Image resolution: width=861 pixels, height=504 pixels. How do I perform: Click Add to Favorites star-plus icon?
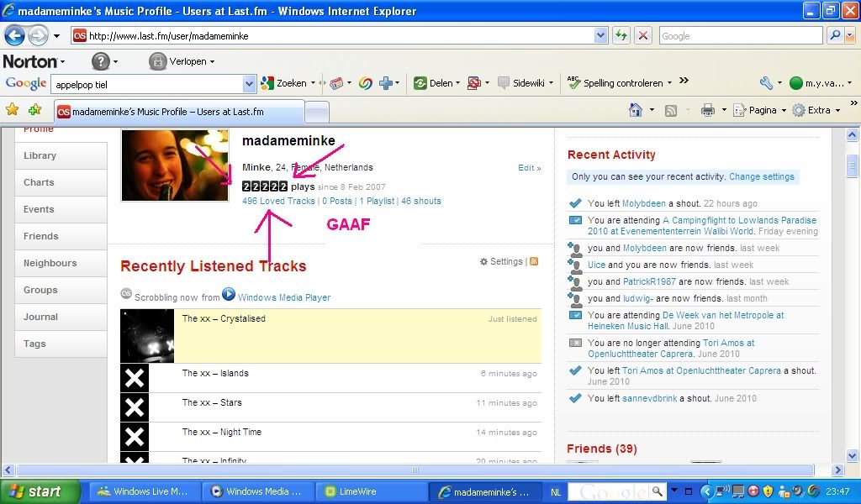pos(34,110)
